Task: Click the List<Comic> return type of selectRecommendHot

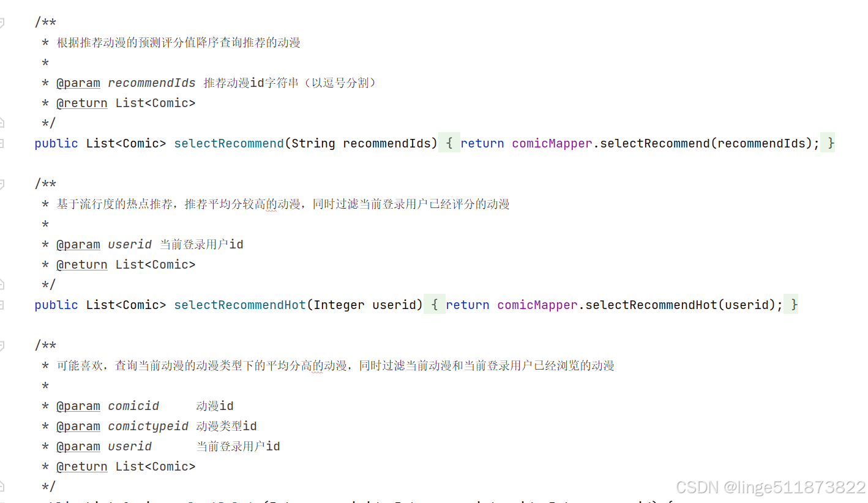Action: pos(126,305)
